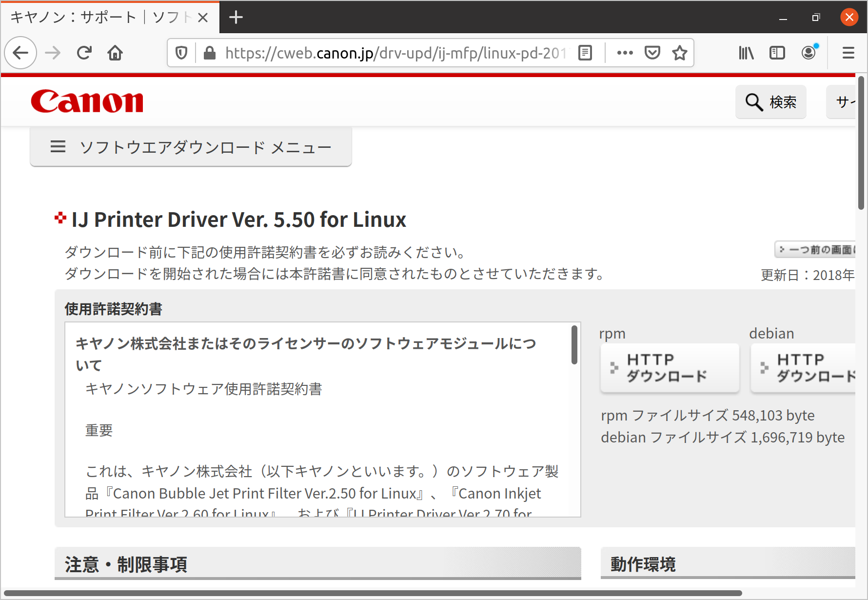Open page actions three-dot menu

click(625, 53)
